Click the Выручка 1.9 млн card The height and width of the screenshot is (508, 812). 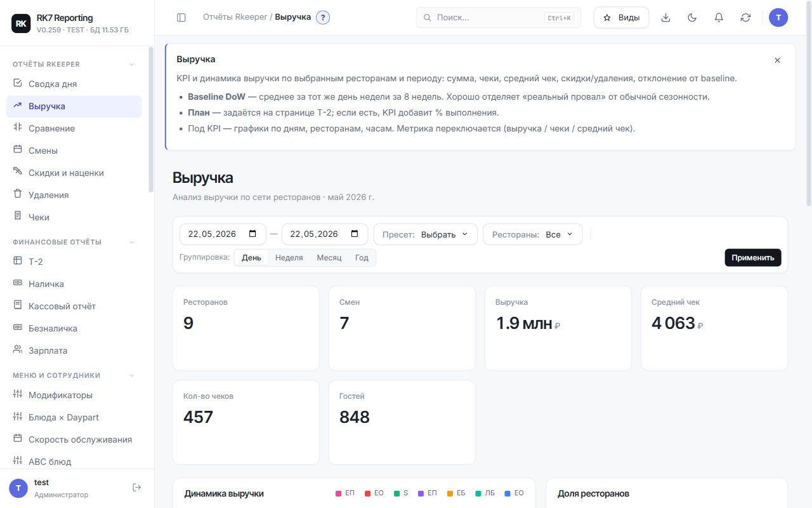point(558,328)
